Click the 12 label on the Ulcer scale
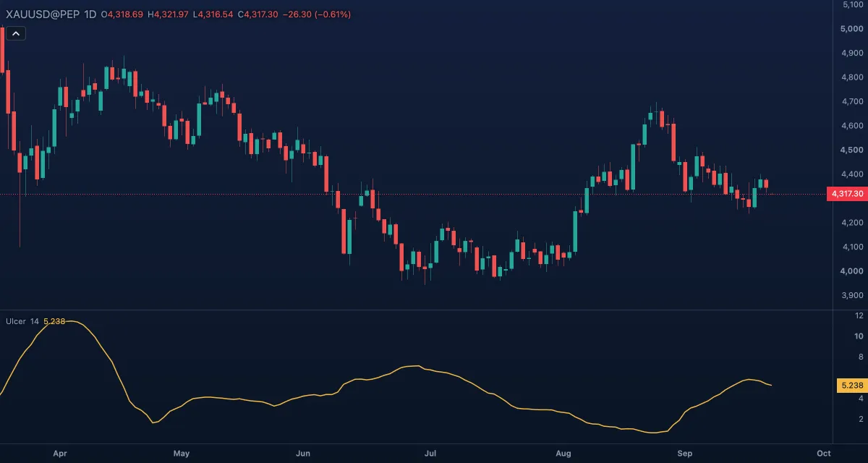 click(x=859, y=316)
